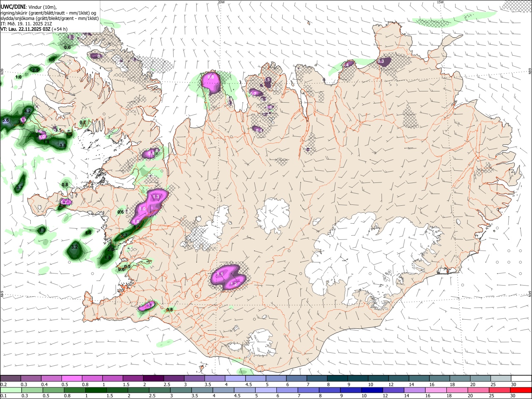Select the purple 12 mm rain legend swatch
Image resolution: width=532 pixels, height=399 pixels.
pos(393,390)
